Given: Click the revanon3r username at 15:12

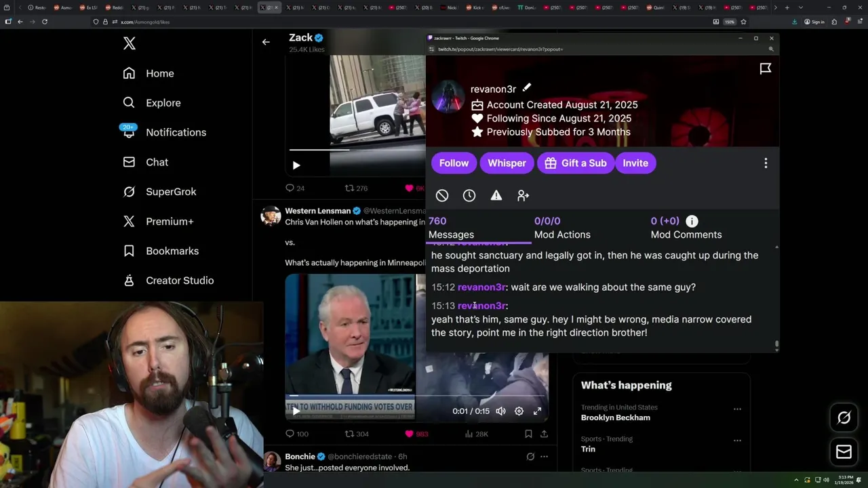Looking at the screenshot, I should [481, 287].
